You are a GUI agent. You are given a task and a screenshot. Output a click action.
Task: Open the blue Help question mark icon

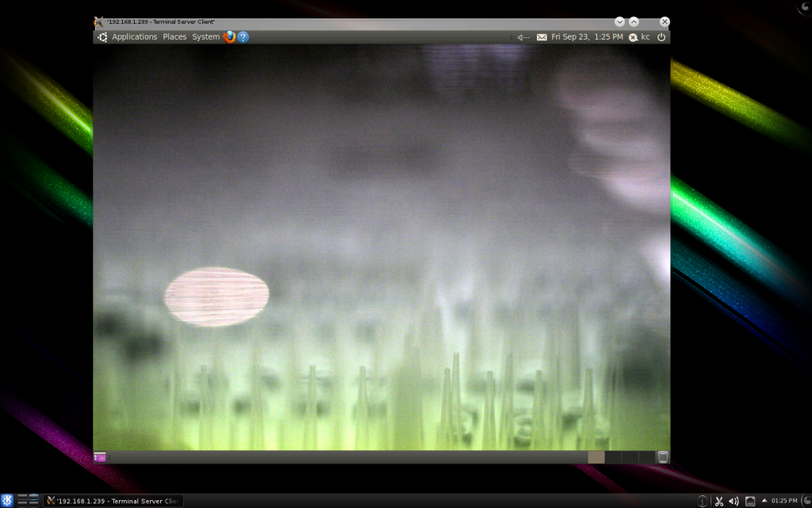click(x=243, y=37)
